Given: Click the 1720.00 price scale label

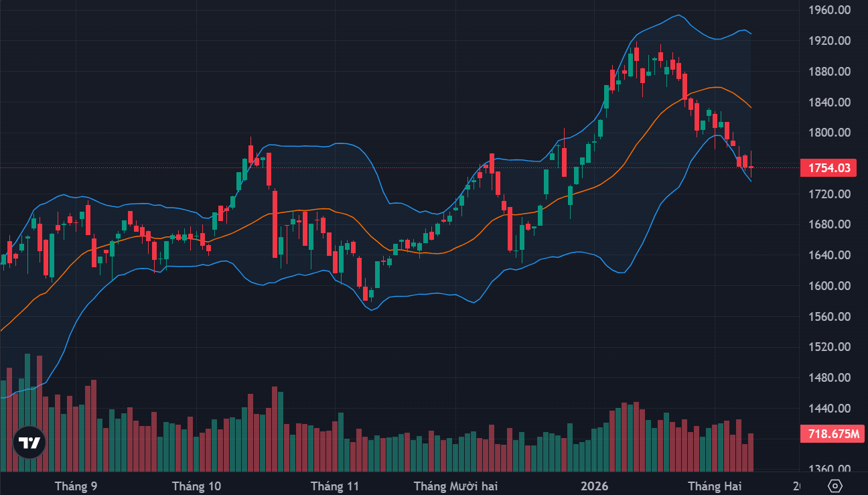Looking at the screenshot, I should click(x=829, y=194).
